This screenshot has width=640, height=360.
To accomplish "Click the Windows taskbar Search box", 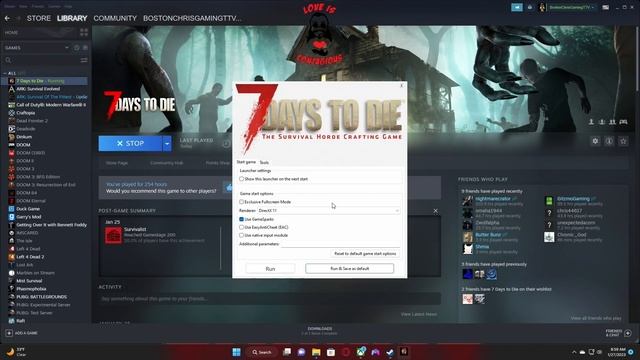I will pyautogui.click(x=262, y=352).
